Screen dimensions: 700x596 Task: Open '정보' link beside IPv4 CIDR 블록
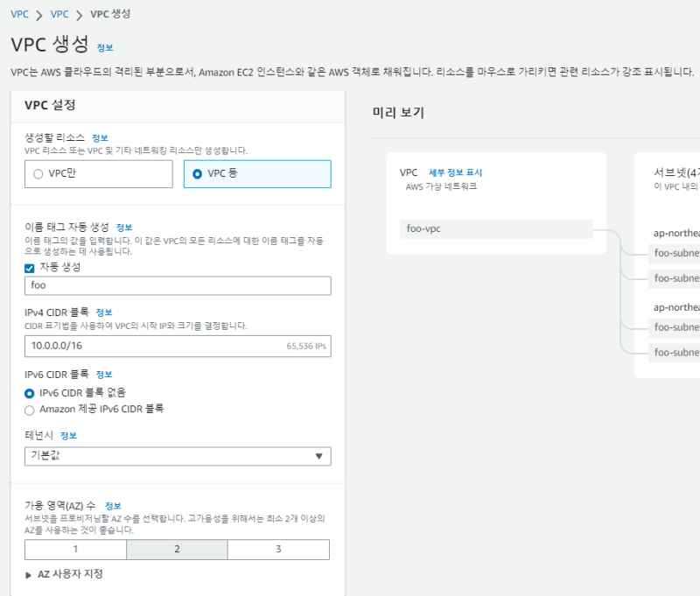(x=103, y=312)
